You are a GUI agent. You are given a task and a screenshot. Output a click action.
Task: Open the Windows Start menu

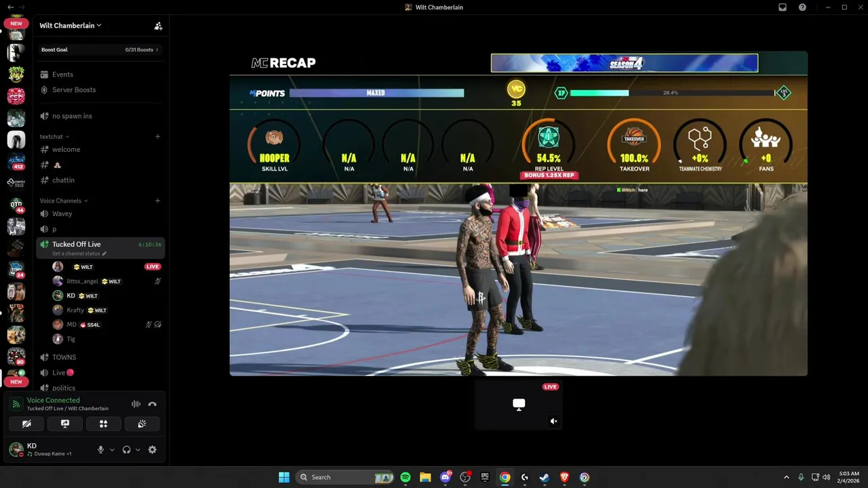[284, 477]
